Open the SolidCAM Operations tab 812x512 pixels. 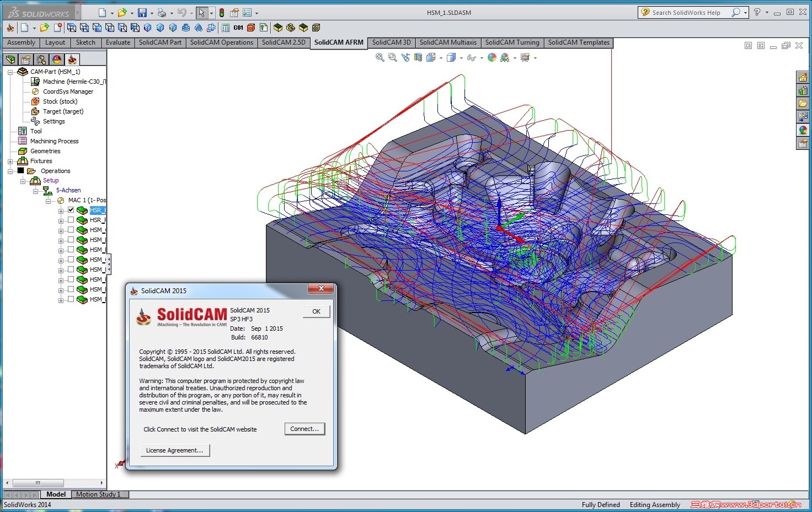(x=221, y=42)
